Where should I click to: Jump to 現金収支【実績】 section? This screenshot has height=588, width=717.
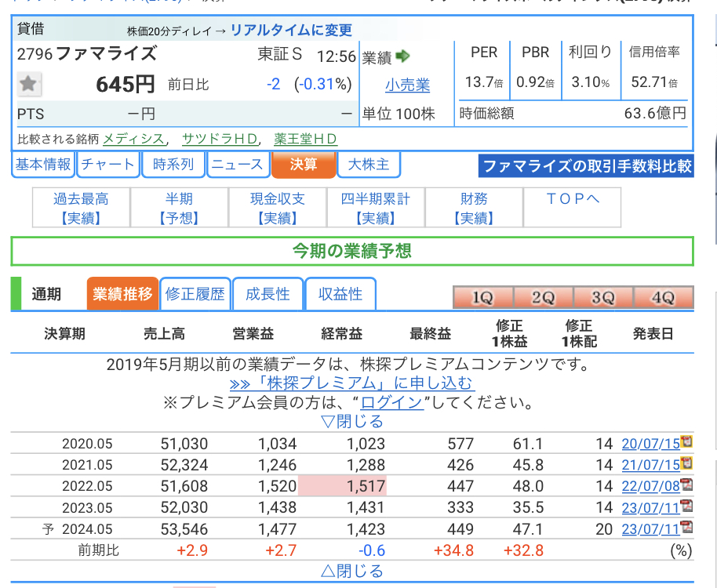(x=278, y=208)
